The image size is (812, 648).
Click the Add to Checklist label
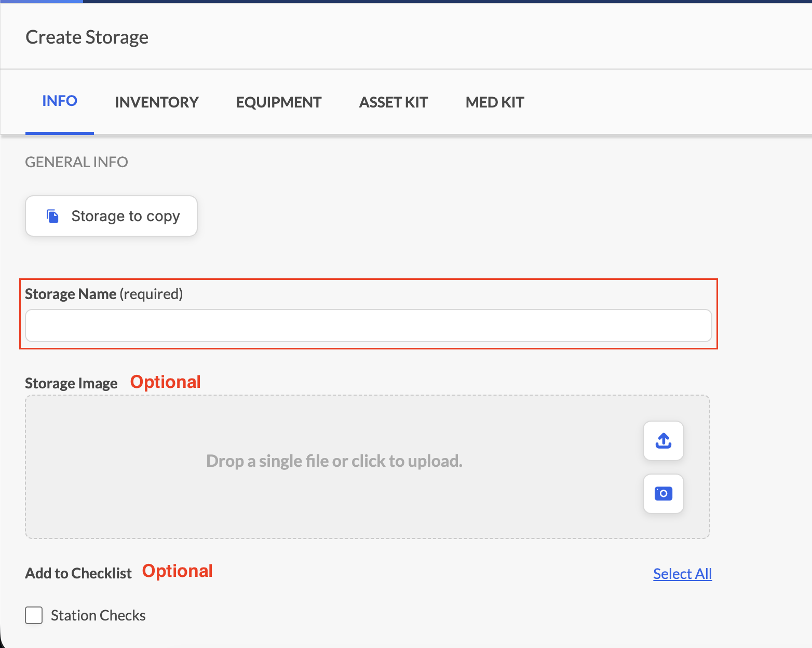[78, 573]
